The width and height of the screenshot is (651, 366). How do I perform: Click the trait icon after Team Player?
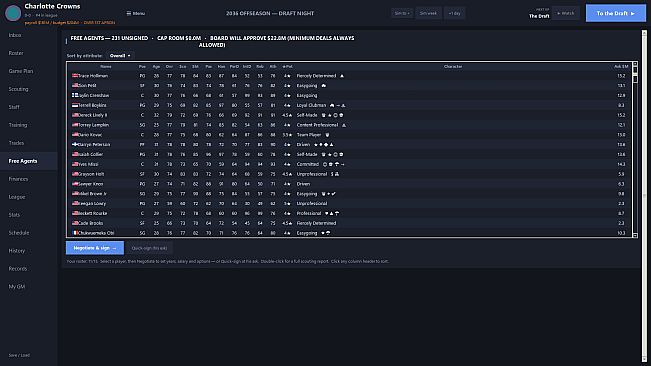[x=327, y=135]
